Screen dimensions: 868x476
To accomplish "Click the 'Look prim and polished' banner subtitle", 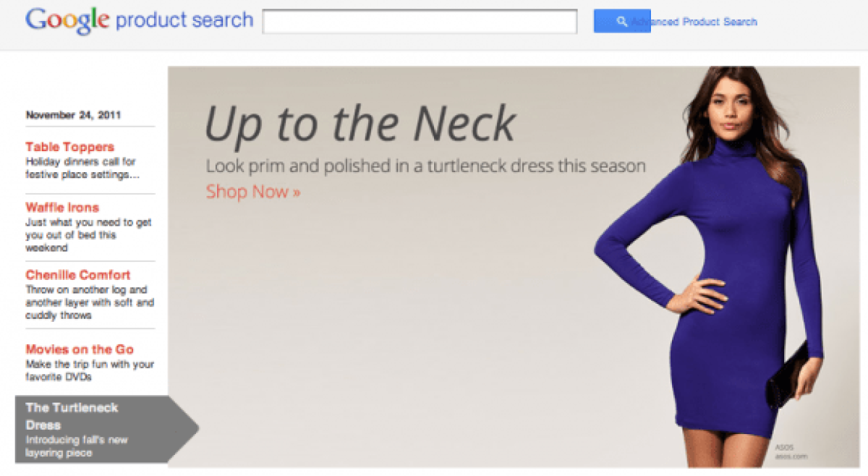I will [425, 166].
